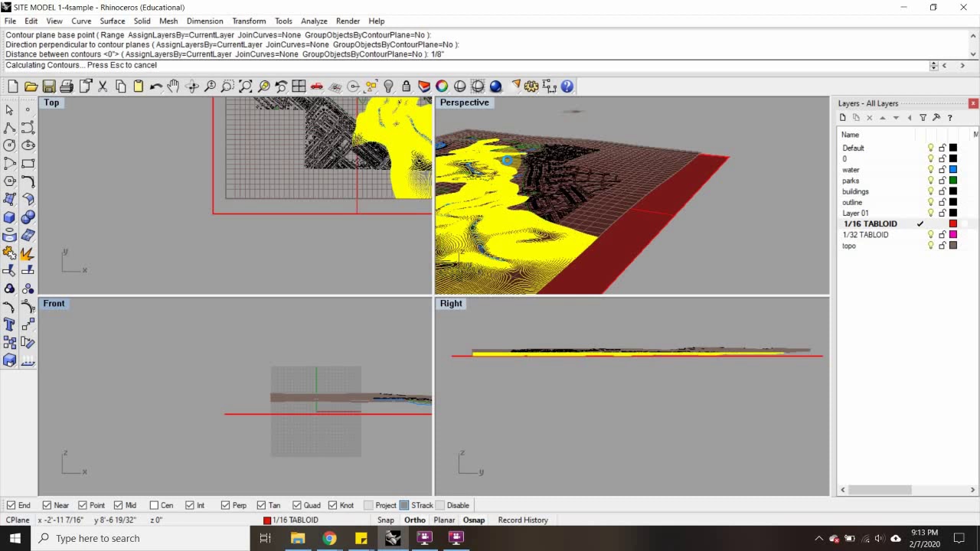The image size is (980, 551).
Task: Click the Four Viewports layout icon
Action: pyautogui.click(x=299, y=86)
